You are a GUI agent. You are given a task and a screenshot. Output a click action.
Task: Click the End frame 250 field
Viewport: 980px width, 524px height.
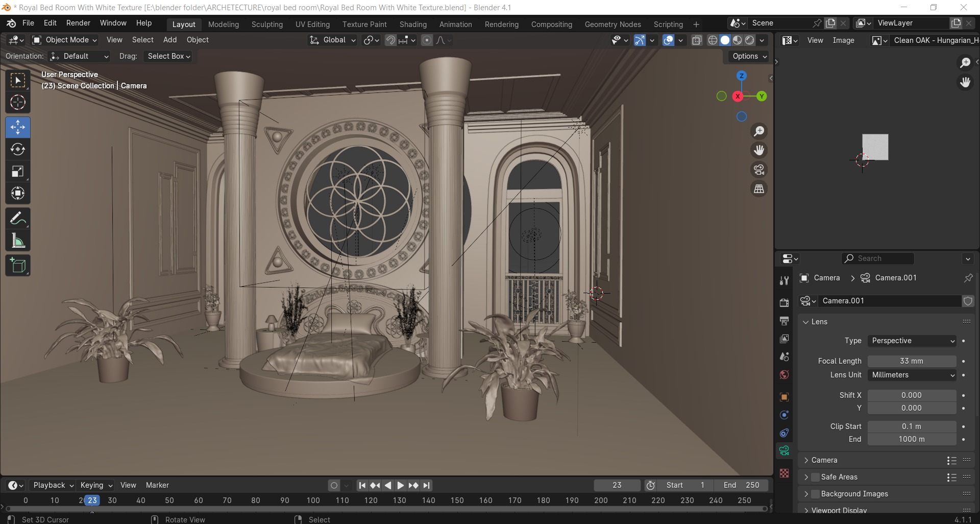[x=742, y=485]
